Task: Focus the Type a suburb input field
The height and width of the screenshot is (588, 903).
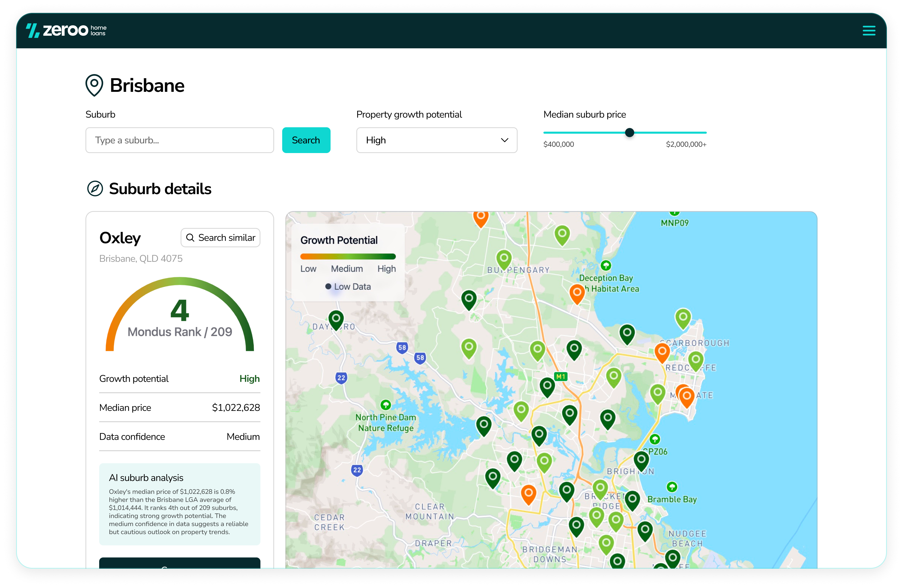Action: tap(180, 140)
